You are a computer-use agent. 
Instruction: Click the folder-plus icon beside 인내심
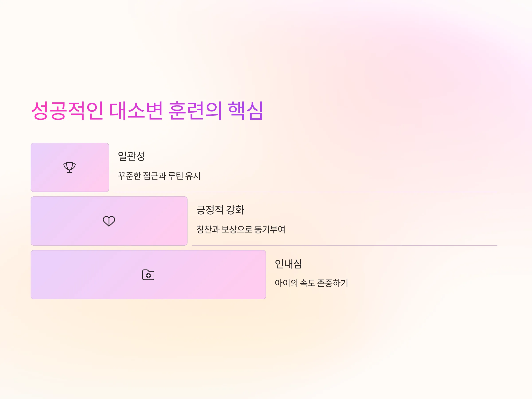(148, 275)
